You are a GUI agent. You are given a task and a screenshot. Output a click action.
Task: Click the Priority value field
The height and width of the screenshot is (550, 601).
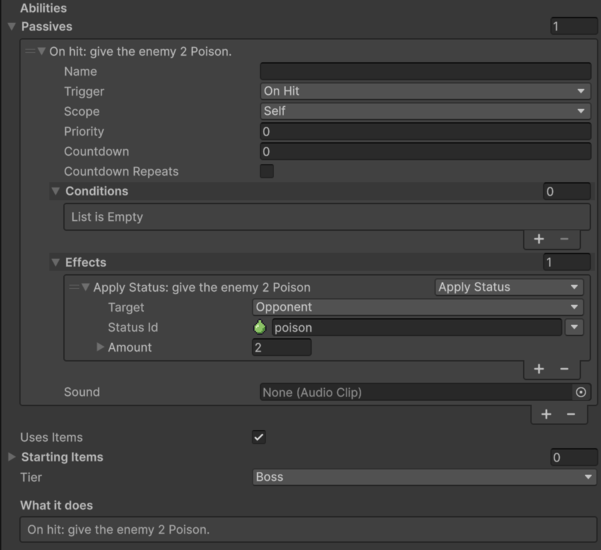pos(425,131)
